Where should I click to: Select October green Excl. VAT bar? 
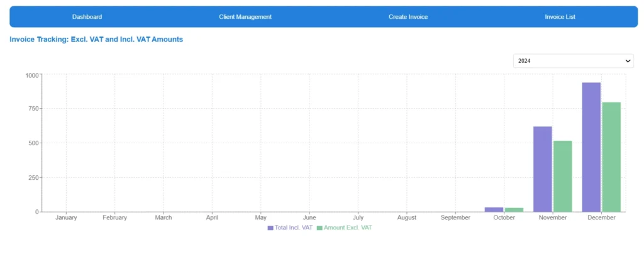pyautogui.click(x=514, y=210)
